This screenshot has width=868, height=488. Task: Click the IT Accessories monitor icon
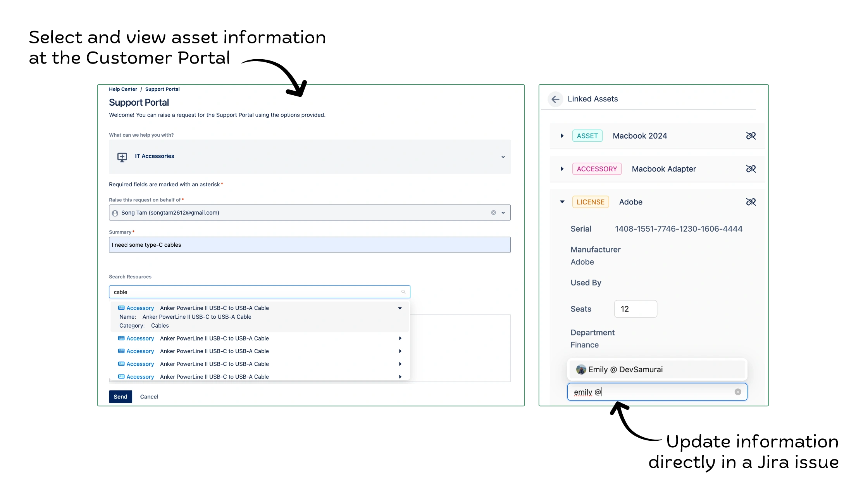click(x=122, y=157)
